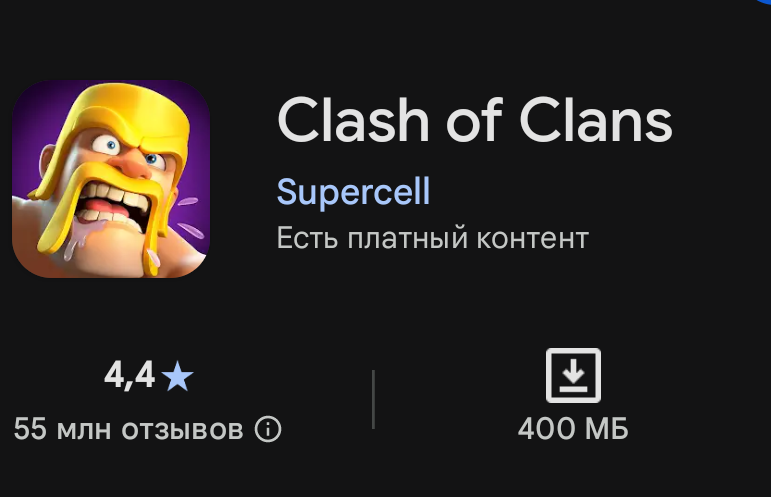Click the blue rating star icon
The image size is (771, 497).
[178, 376]
